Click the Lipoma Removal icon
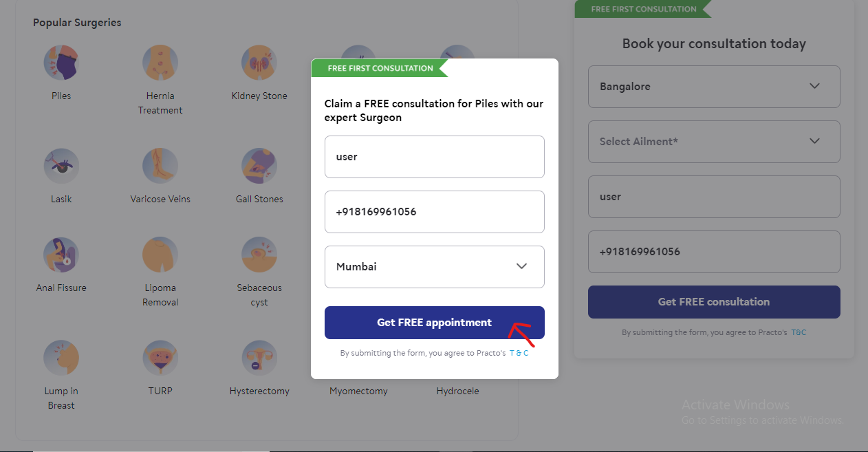This screenshot has height=452, width=868. [160, 255]
